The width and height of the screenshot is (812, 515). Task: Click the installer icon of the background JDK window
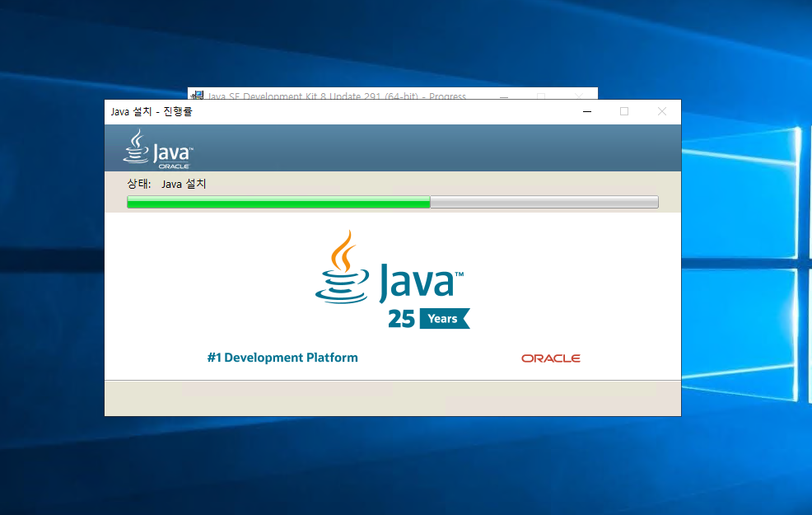[198, 96]
